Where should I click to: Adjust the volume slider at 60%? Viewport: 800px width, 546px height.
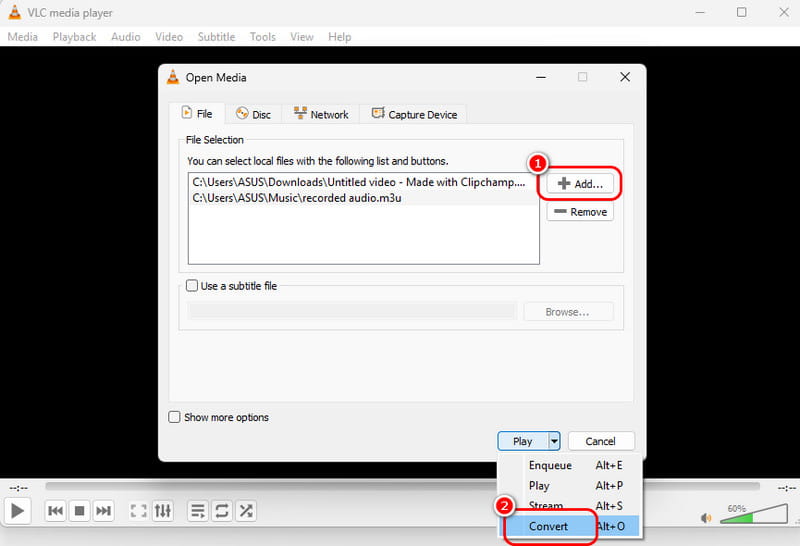point(752,514)
